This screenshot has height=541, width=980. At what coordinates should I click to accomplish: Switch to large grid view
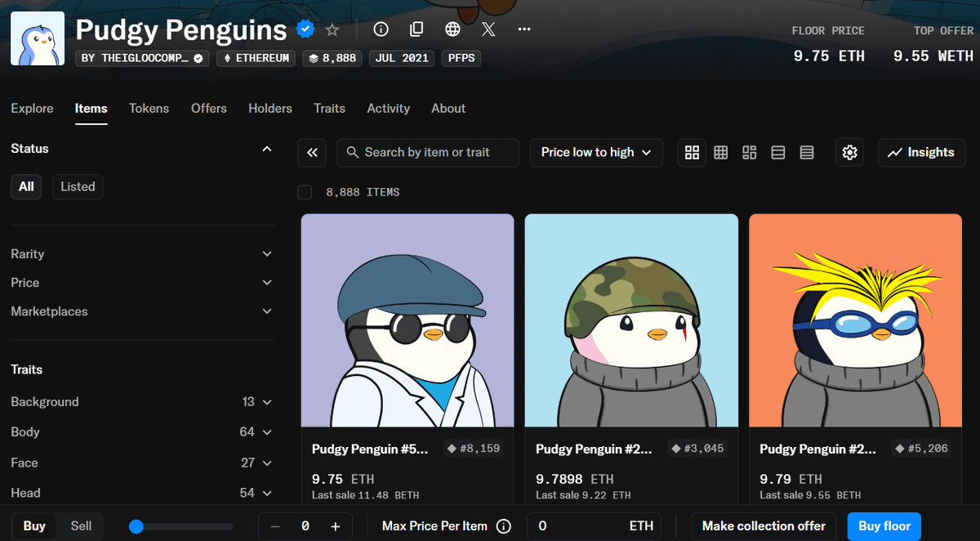click(693, 152)
